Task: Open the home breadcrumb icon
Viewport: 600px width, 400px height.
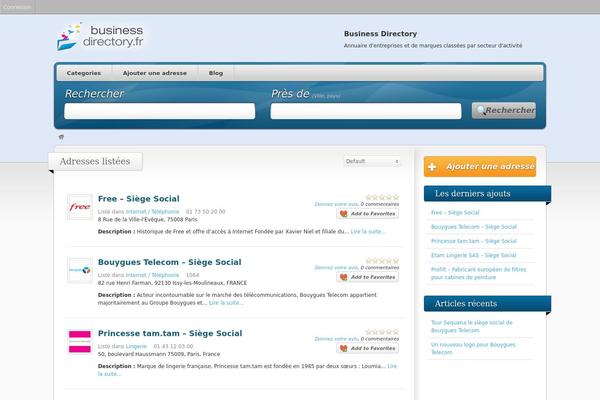Action: pos(61,137)
